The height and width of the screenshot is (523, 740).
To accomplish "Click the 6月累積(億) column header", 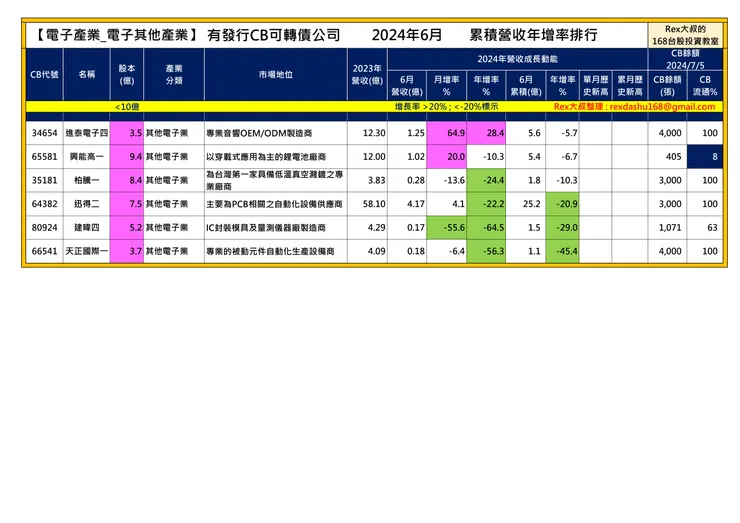I will point(526,85).
